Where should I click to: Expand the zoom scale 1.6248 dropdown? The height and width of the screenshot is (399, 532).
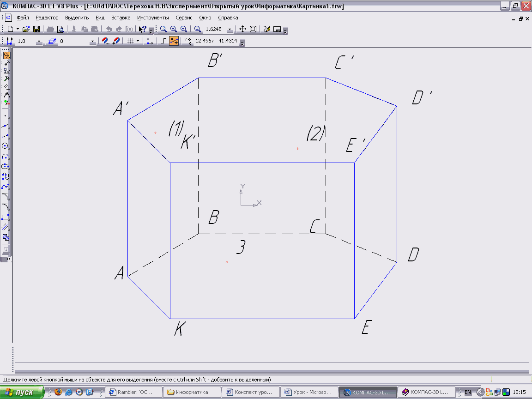[x=230, y=30]
